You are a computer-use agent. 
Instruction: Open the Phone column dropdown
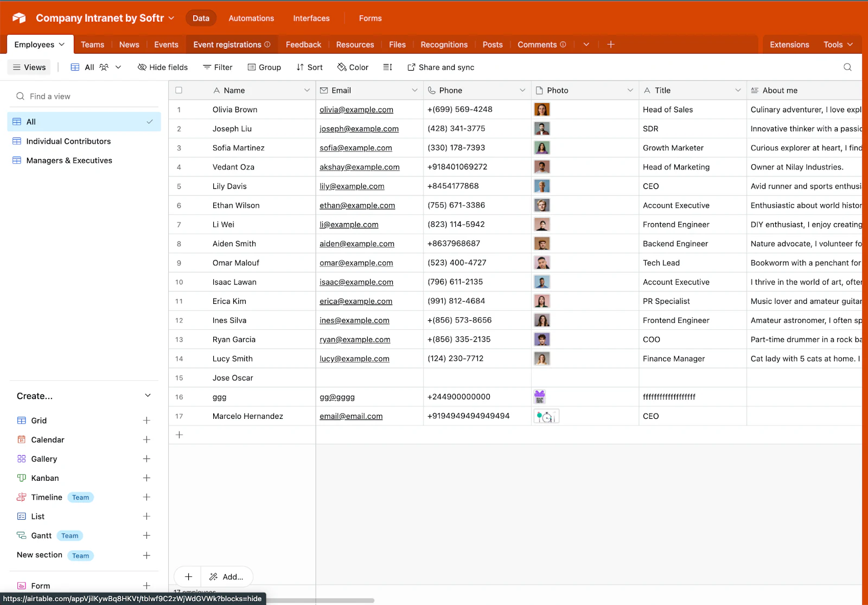point(522,91)
